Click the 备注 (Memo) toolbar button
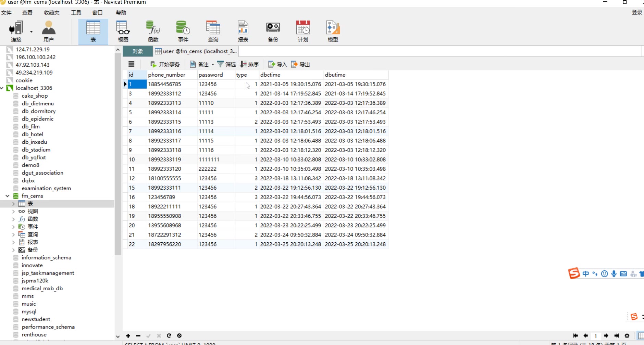Image resolution: width=644 pixels, height=345 pixels. click(x=199, y=64)
